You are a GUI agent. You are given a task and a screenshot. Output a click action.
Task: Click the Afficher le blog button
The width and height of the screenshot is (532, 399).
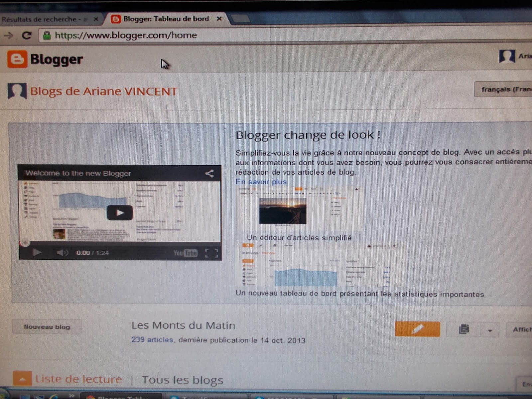(x=519, y=330)
